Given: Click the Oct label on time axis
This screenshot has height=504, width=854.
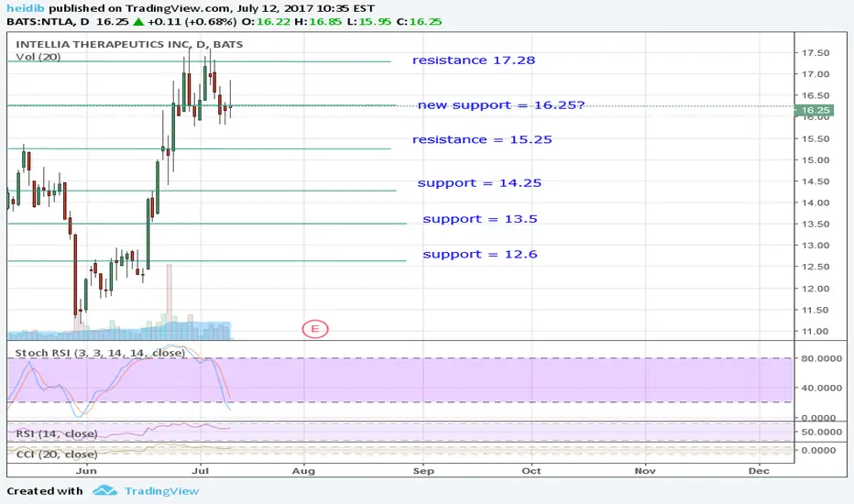Looking at the screenshot, I should 531,471.
